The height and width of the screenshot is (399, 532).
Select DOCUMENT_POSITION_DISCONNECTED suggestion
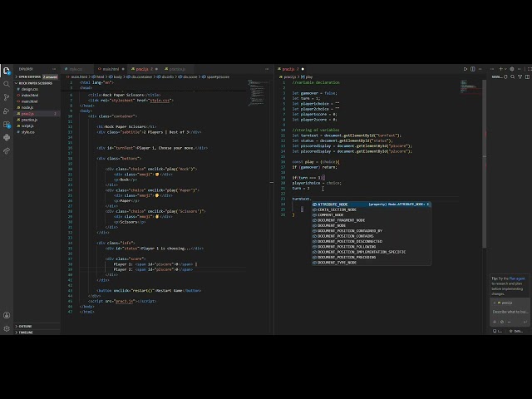click(372, 241)
